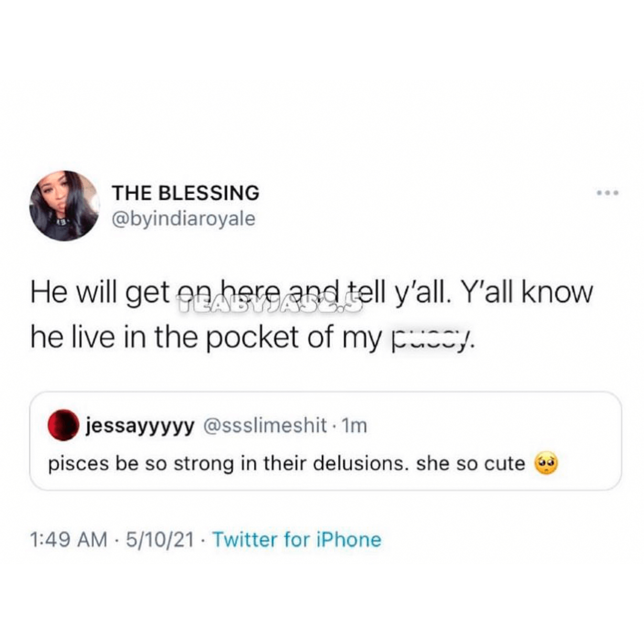644x644 pixels.
Task: Click the 1m timestamp on quoted tweet
Action: point(354,425)
